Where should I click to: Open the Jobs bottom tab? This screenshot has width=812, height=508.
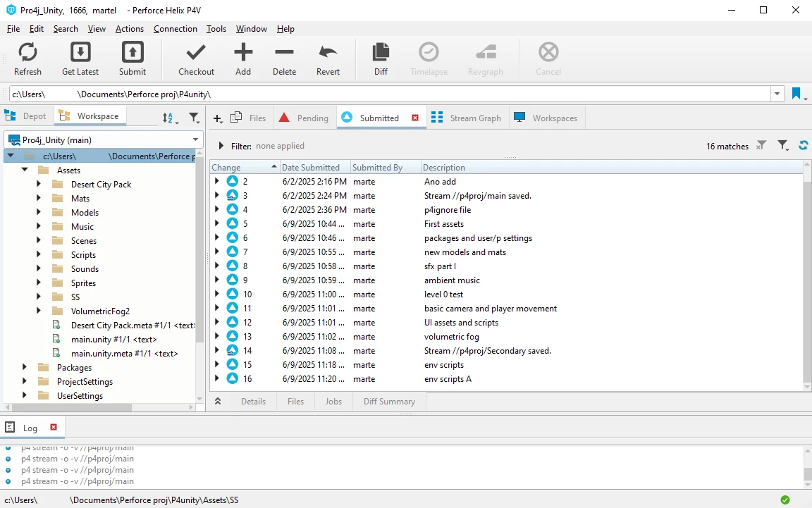[333, 402]
